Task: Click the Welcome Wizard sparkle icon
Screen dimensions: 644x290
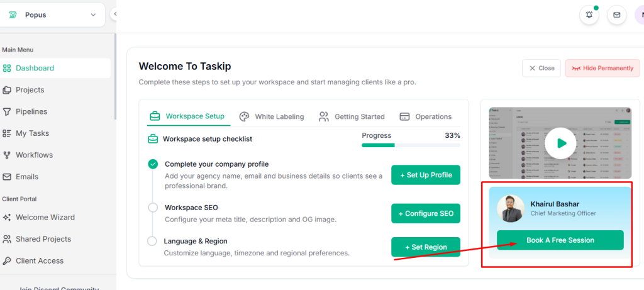Action: pyautogui.click(x=7, y=217)
